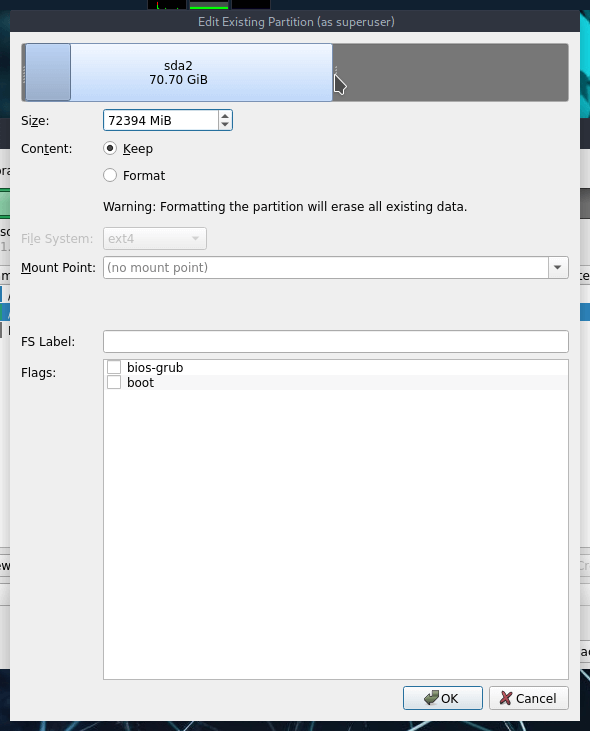Image resolution: width=590 pixels, height=731 pixels.
Task: Select the Keep content option
Action: (110, 148)
